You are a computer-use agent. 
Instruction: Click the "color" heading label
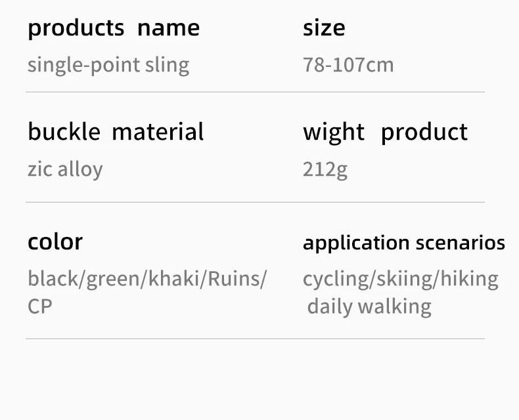[55, 241]
